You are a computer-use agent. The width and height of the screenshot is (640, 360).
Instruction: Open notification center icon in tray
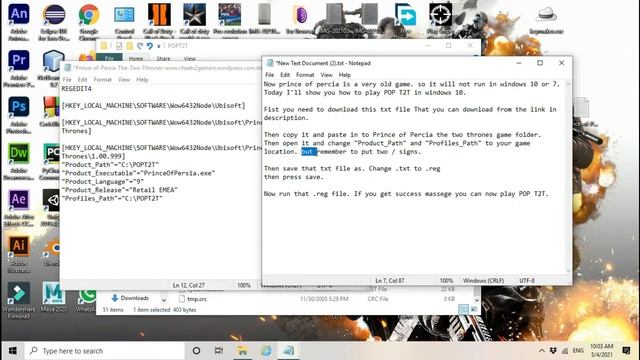[x=626, y=351]
